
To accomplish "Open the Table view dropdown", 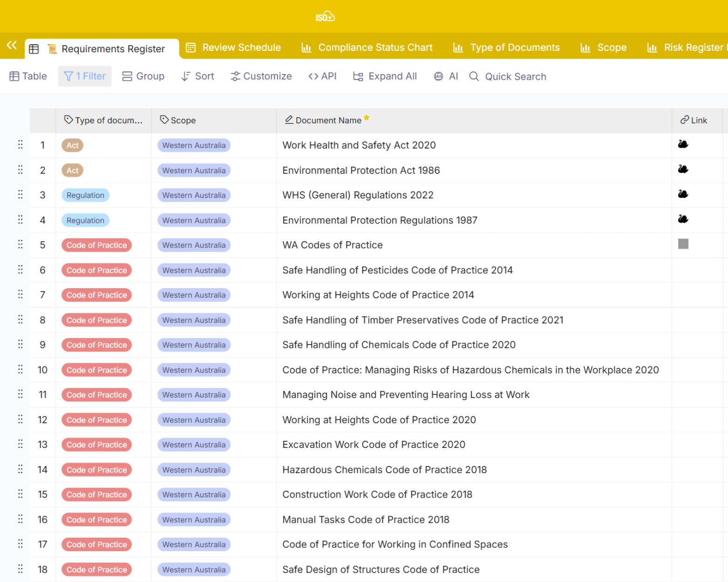I will [28, 76].
